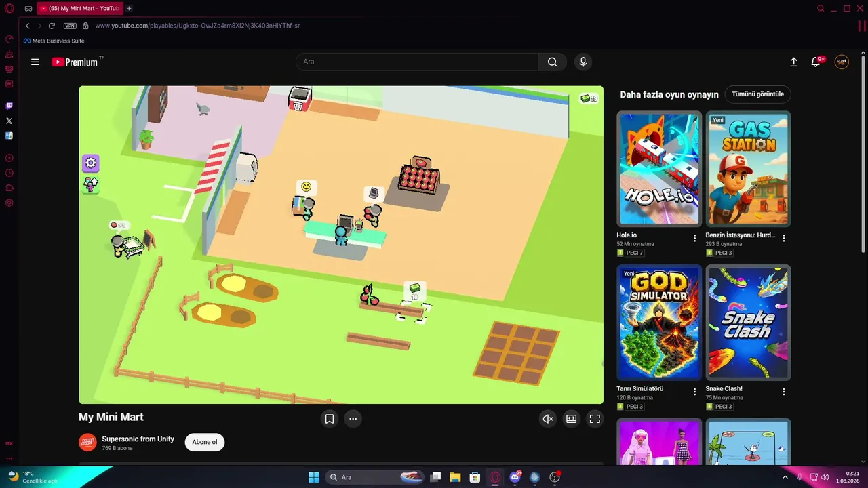Open the Meta Business Suite bookmark
The height and width of the screenshot is (488, 868).
[x=54, y=41]
